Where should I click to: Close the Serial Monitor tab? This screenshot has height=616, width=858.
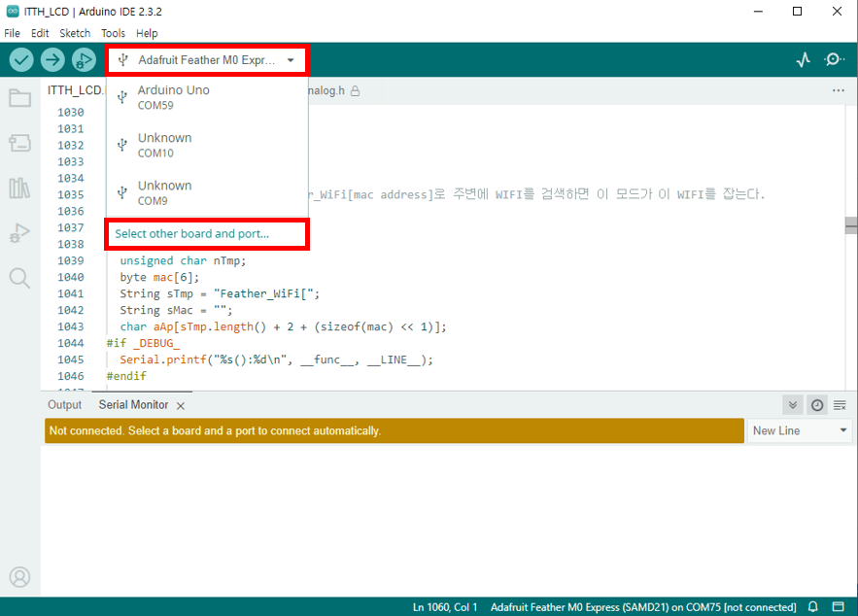coord(181,406)
